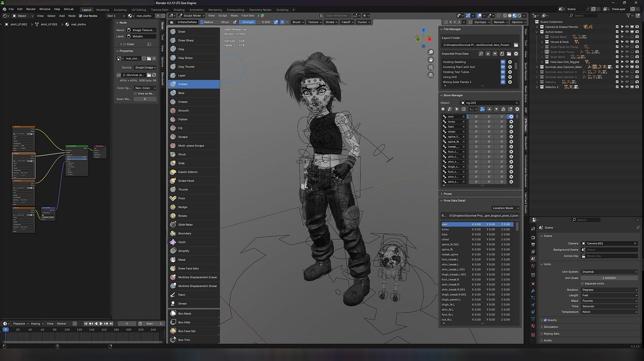Click the Crease sculpt brush

(183, 102)
